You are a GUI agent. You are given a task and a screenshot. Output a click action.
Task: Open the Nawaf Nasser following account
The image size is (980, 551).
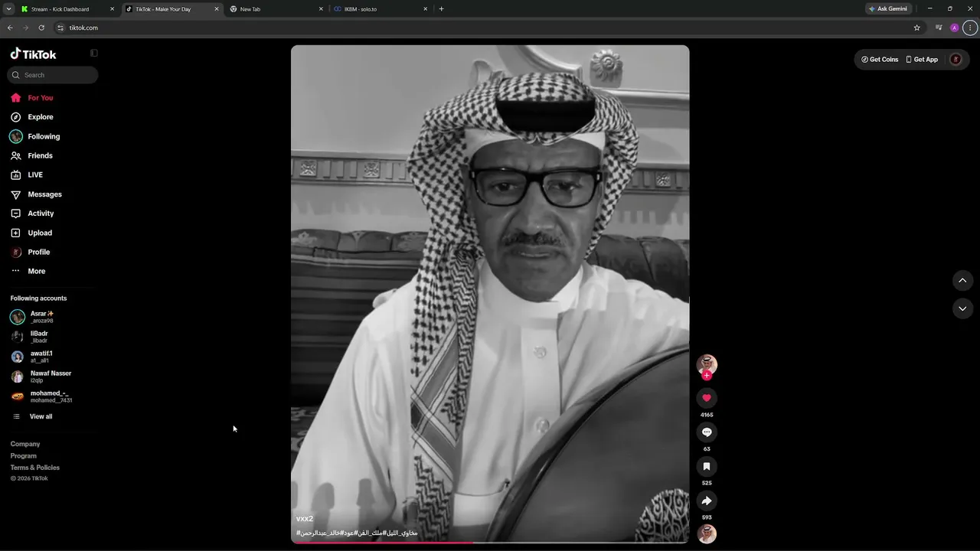click(x=41, y=377)
